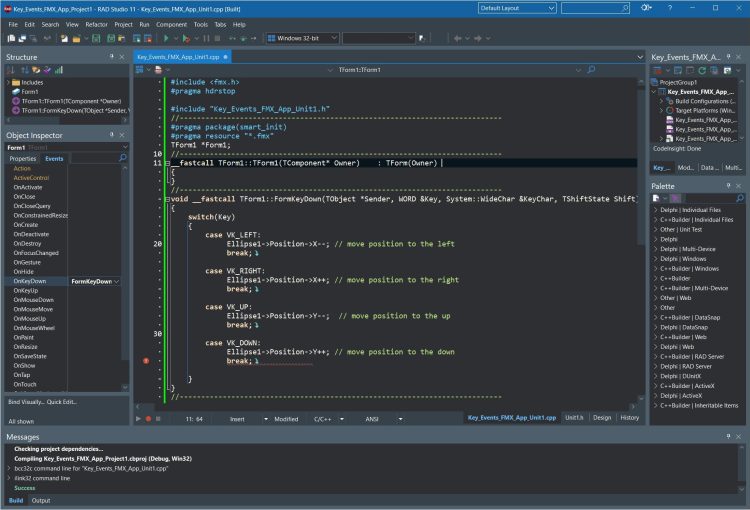Image resolution: width=750 pixels, height=510 pixels.
Task: Click the Output tab in Messages panel
Action: point(41,500)
